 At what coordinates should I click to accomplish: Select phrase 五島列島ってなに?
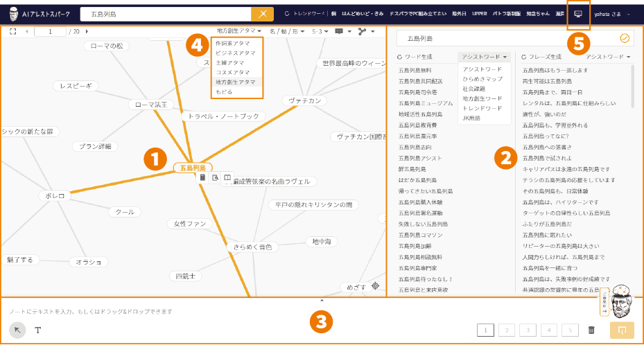[x=546, y=136]
